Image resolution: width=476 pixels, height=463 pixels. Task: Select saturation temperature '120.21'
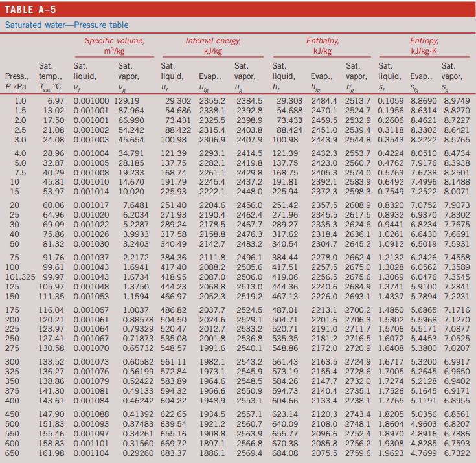[51, 320]
